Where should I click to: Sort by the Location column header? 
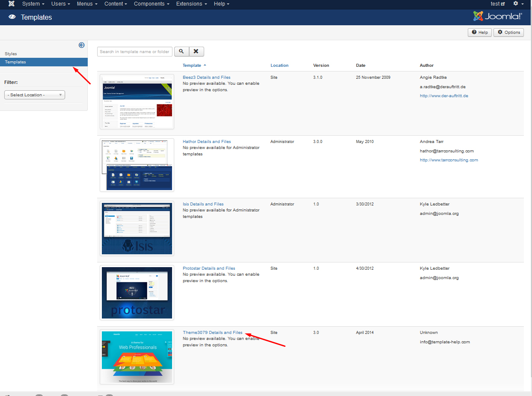[279, 66]
